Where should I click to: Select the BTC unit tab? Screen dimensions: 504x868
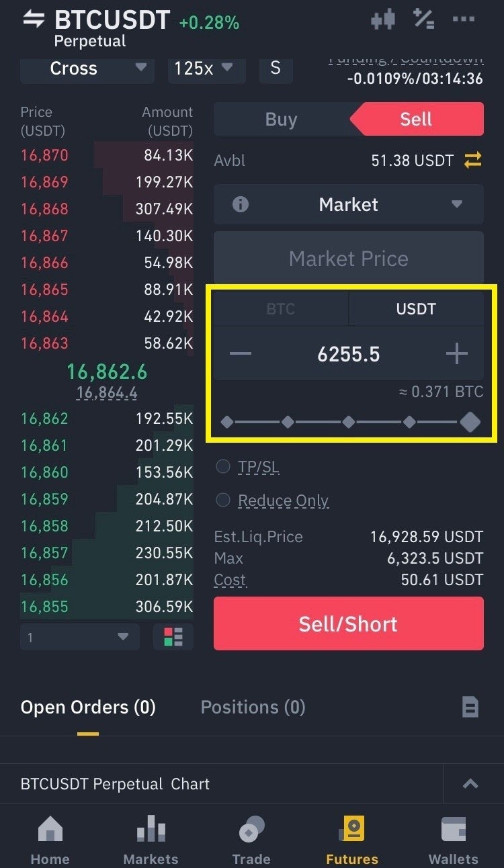point(281,309)
